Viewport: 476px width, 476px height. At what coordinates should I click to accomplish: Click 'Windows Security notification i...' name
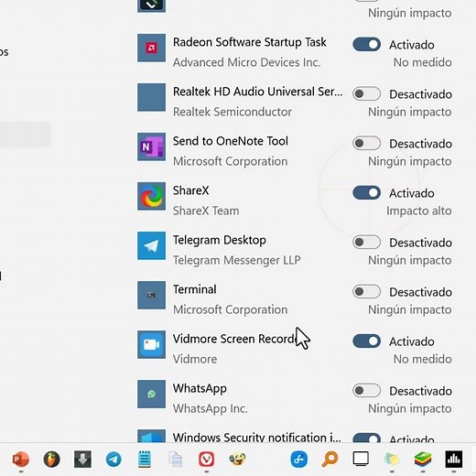[x=257, y=438]
